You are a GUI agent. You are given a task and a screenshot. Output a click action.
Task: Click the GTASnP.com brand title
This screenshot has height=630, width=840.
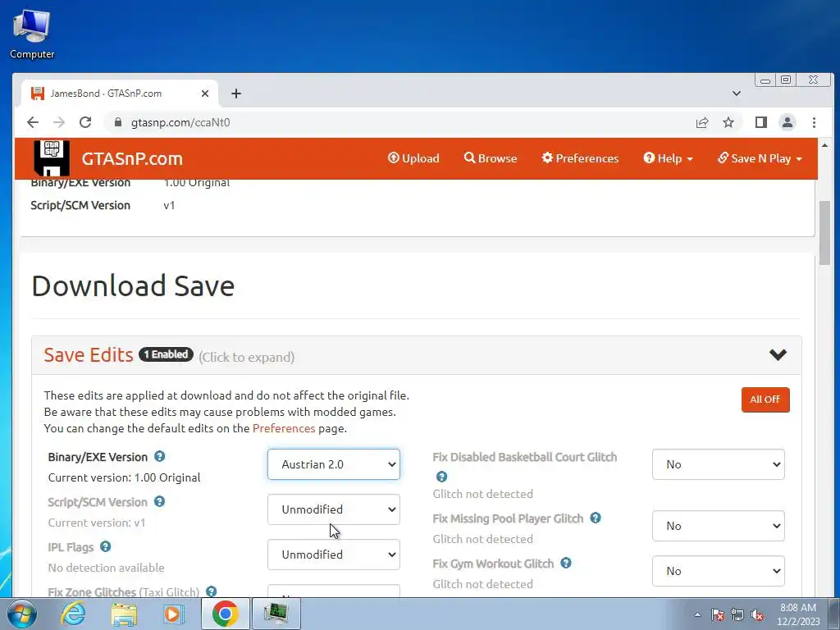[132, 158]
